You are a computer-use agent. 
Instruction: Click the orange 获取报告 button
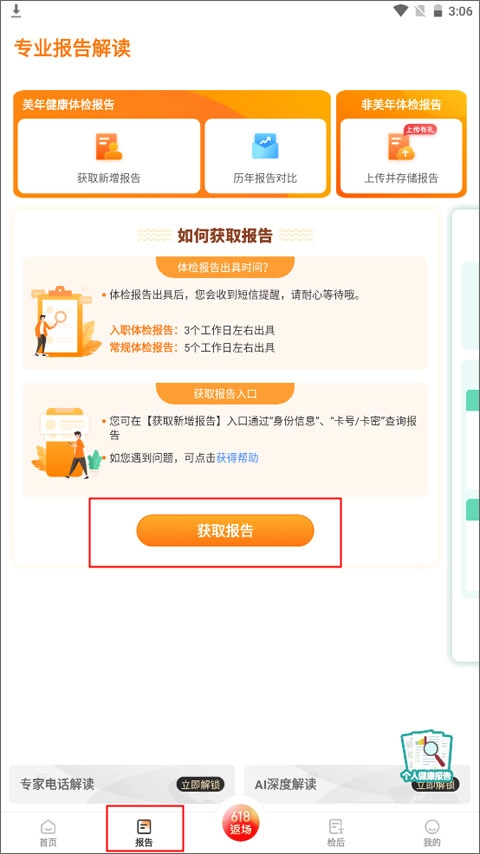pyautogui.click(x=225, y=530)
